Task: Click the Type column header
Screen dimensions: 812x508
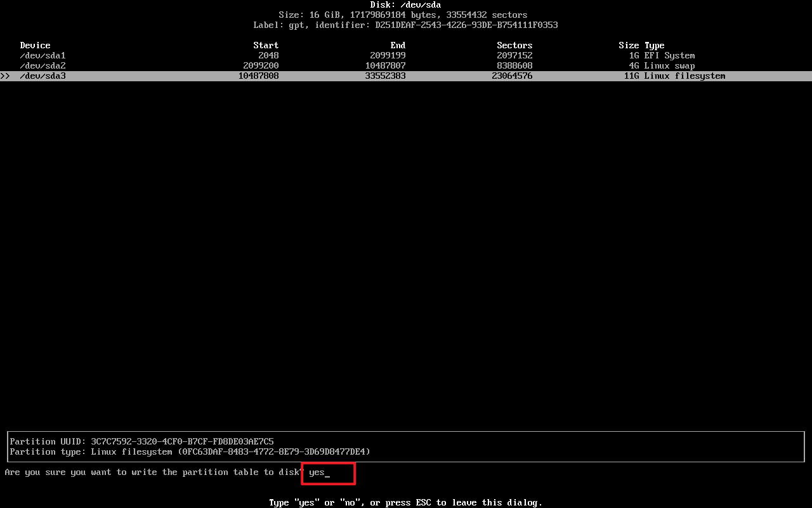Action: [x=654, y=46]
